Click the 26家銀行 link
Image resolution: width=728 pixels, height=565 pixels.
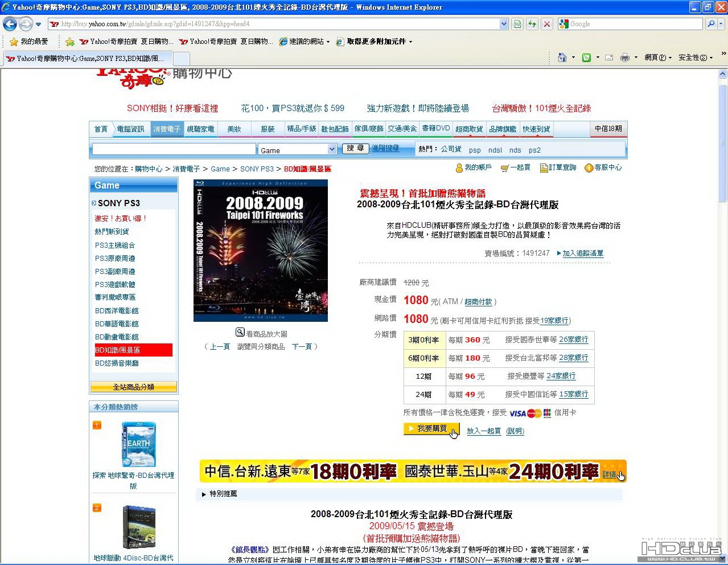tap(574, 339)
